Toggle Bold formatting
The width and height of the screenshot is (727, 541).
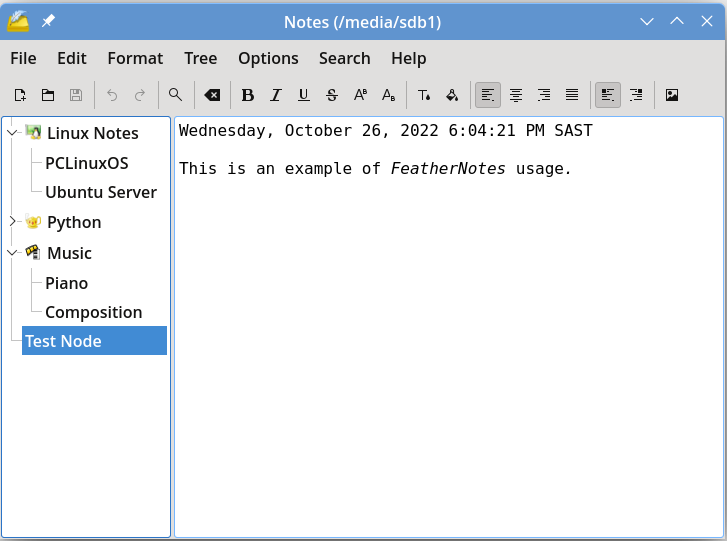click(x=248, y=95)
